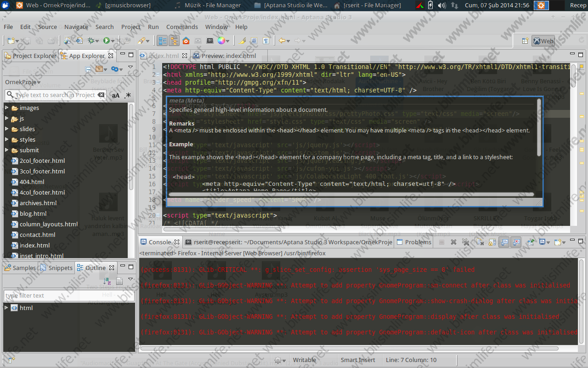Click the Outline collapse-all page icon
Screen dimensions: 588x368
click(119, 281)
